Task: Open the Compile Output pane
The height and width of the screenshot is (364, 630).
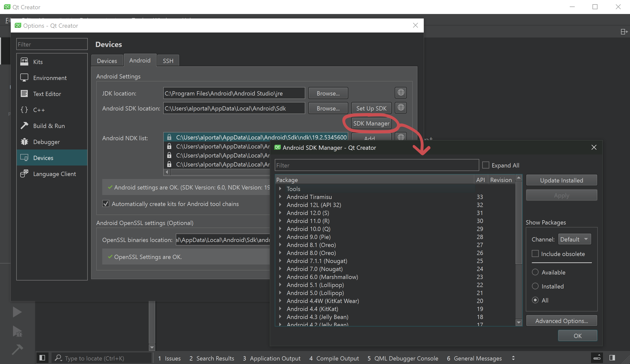Action: tap(334, 358)
